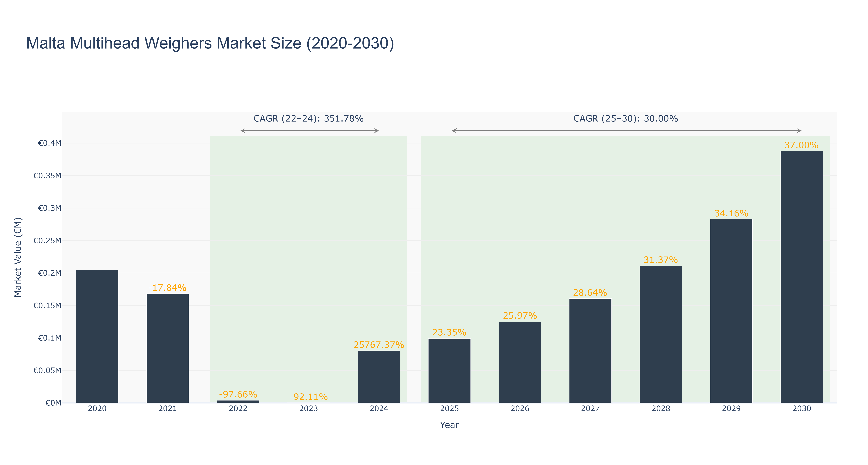Click the 2028 bar in the chart
This screenshot has height=465, width=868.
pyautogui.click(x=660, y=334)
